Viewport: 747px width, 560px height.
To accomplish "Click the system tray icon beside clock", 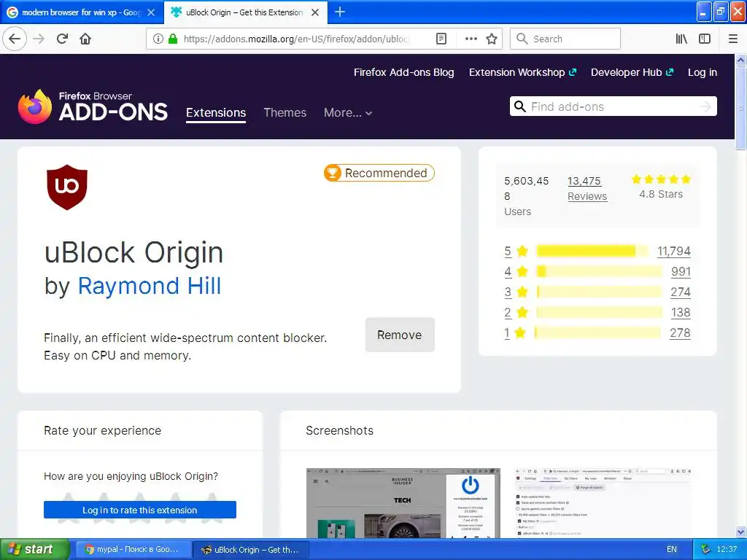I will click(705, 550).
